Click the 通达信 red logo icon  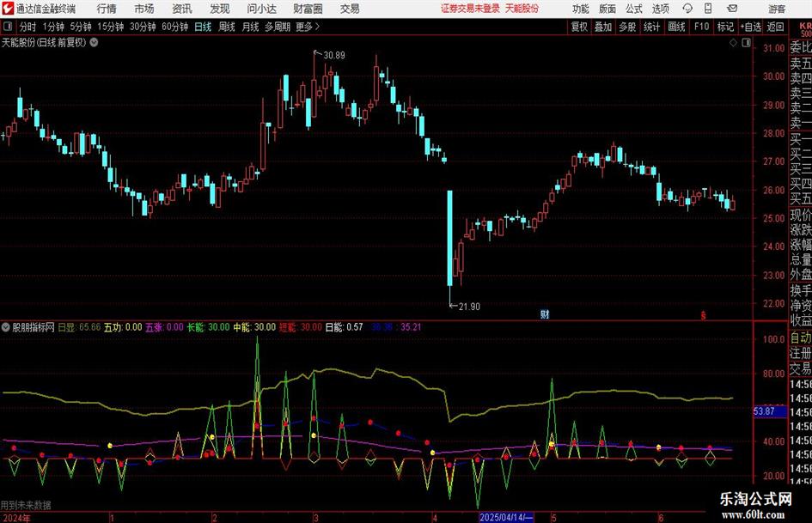7,9
